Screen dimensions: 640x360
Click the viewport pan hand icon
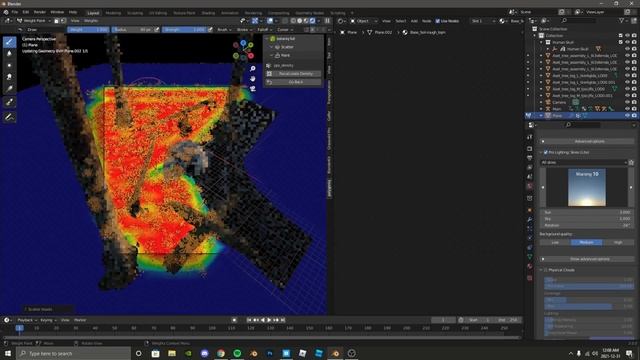coord(253,78)
